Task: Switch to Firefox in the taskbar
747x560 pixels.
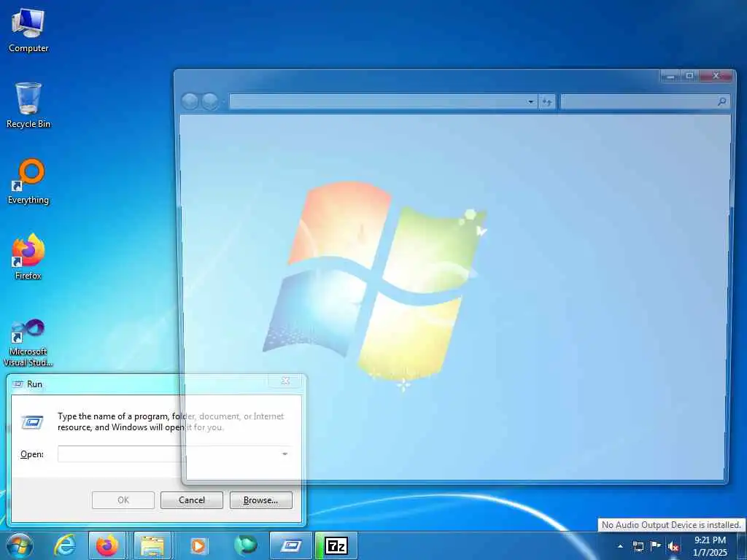Action: (107, 545)
